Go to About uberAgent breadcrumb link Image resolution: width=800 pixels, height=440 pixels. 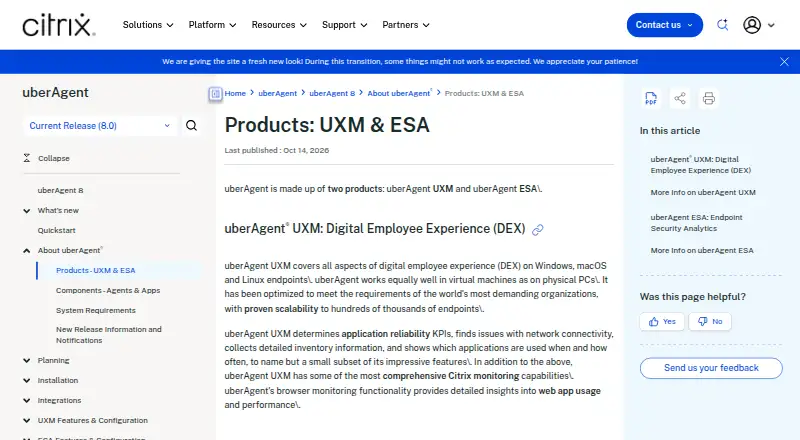click(399, 93)
